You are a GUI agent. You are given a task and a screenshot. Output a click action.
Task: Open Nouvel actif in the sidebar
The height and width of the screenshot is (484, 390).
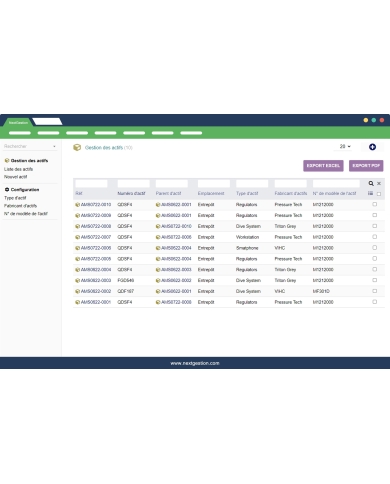click(x=15, y=177)
